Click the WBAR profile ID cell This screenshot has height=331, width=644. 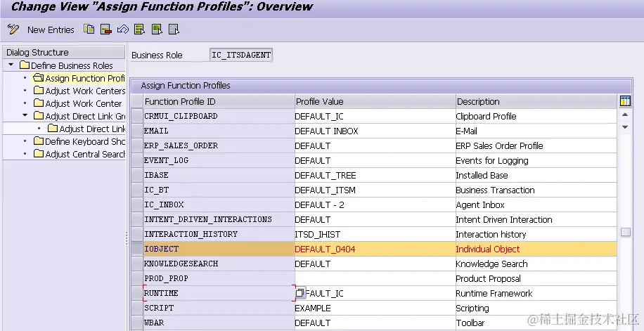tap(219, 323)
